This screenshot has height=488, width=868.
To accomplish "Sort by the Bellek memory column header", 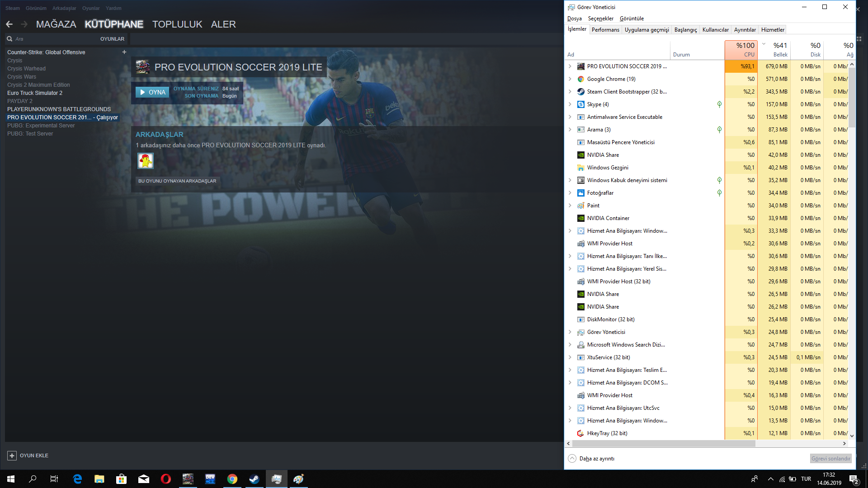I will coord(774,50).
